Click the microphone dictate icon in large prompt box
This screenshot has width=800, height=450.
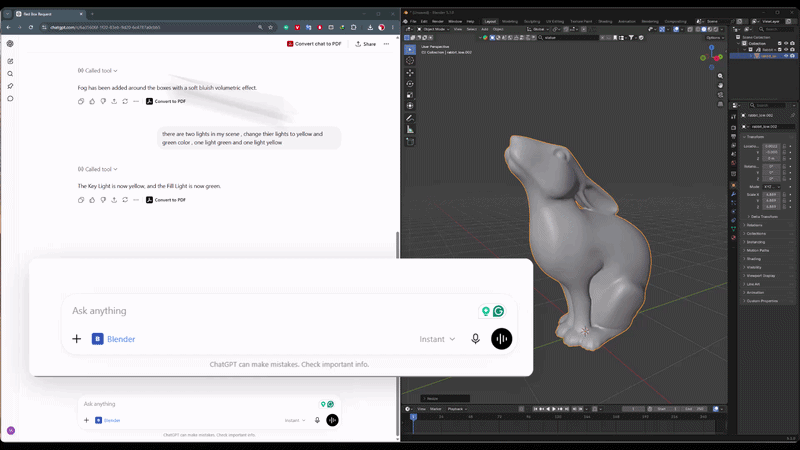pyautogui.click(x=475, y=339)
